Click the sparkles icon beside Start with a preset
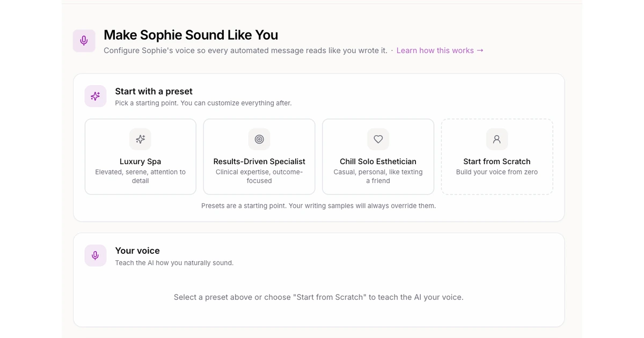 pos(96,96)
